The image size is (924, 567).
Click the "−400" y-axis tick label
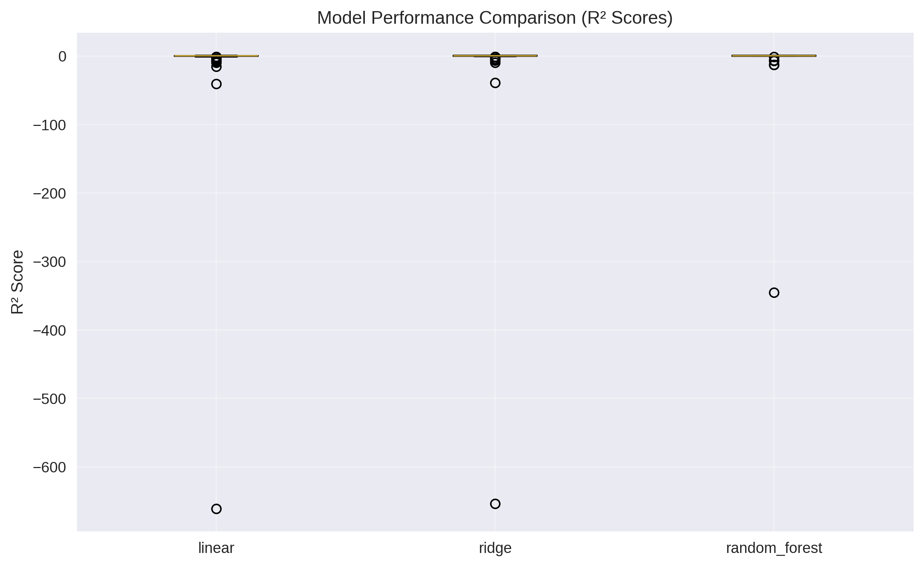coord(50,331)
